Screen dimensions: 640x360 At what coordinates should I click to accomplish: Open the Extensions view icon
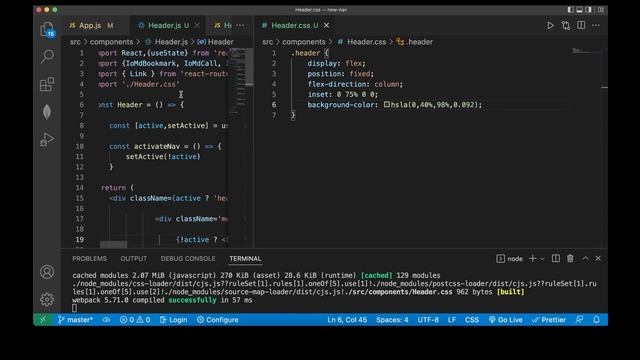[x=47, y=84]
